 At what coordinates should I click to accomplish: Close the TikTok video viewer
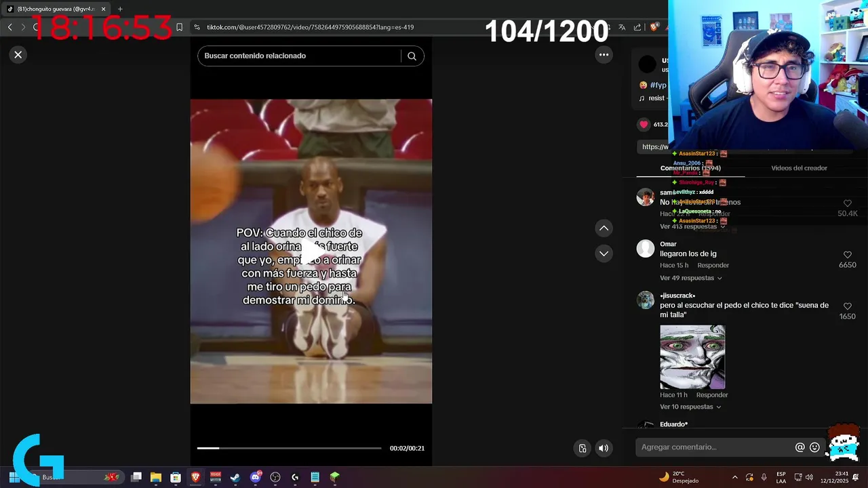coord(18,55)
